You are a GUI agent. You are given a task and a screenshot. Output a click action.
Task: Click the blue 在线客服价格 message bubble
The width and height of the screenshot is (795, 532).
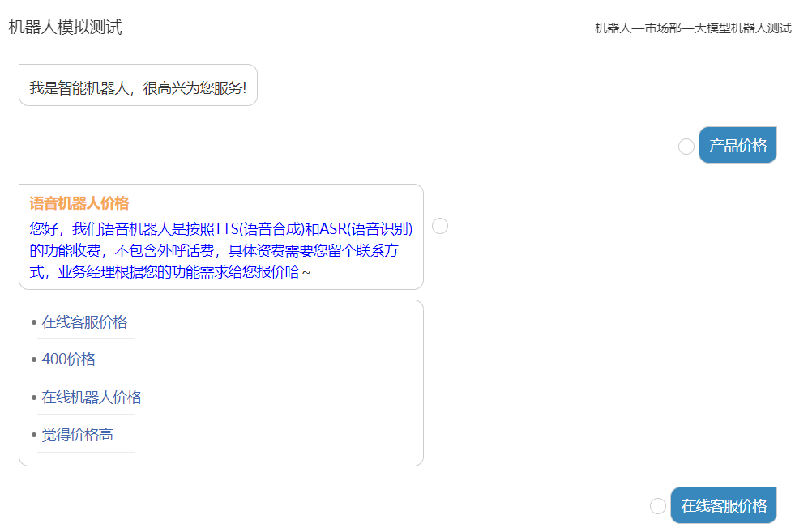(724, 505)
